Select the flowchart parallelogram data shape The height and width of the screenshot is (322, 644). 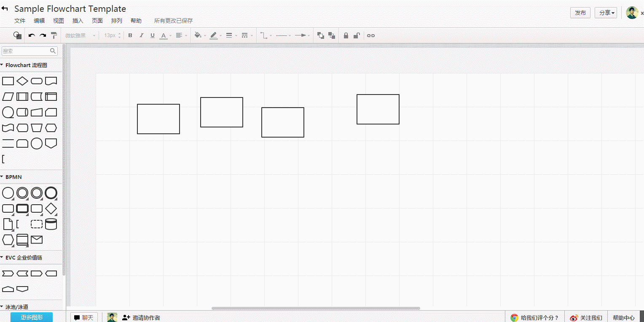[x=8, y=97]
